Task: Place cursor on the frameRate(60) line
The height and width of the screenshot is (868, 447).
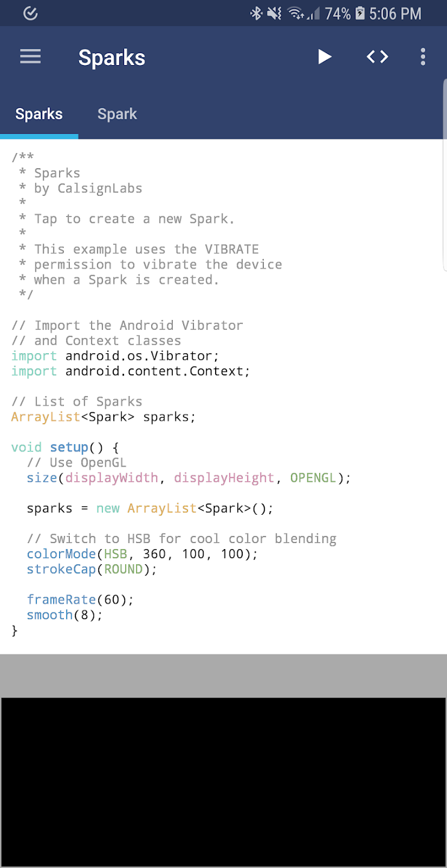Action: click(80, 600)
